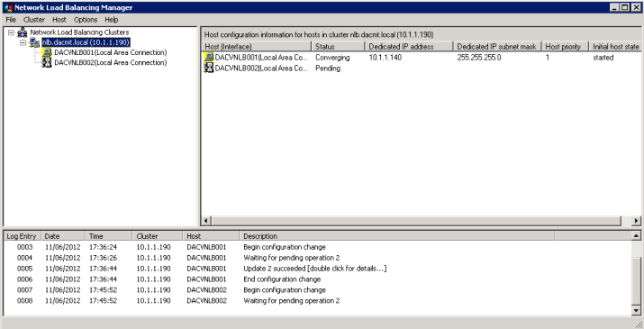
Task: Select log entry 0005
Action: coord(317,269)
